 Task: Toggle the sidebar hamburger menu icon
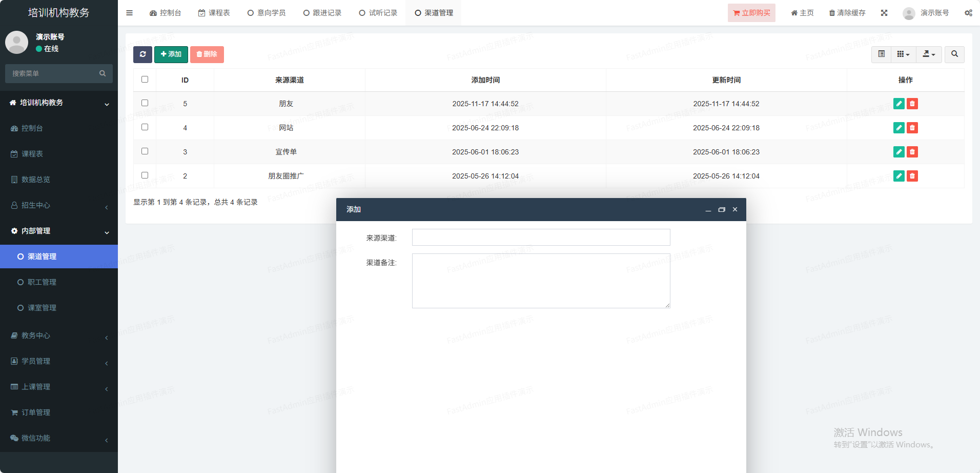coord(130,13)
